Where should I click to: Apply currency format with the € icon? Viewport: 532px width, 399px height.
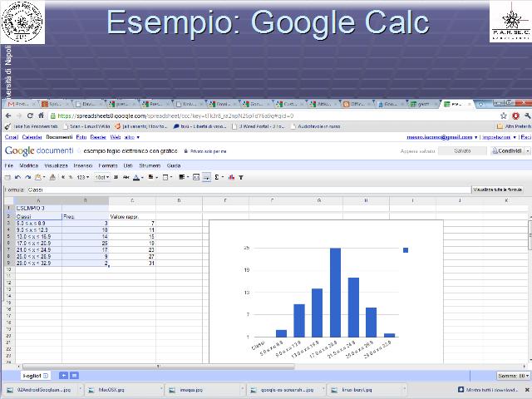click(63, 177)
